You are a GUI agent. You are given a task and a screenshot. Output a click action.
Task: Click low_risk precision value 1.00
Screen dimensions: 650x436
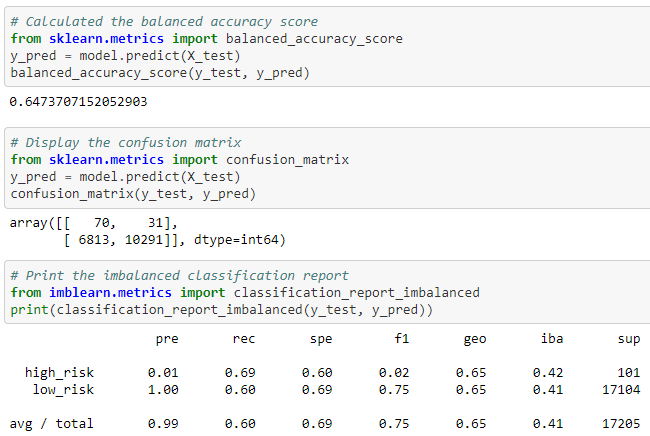tap(163, 390)
